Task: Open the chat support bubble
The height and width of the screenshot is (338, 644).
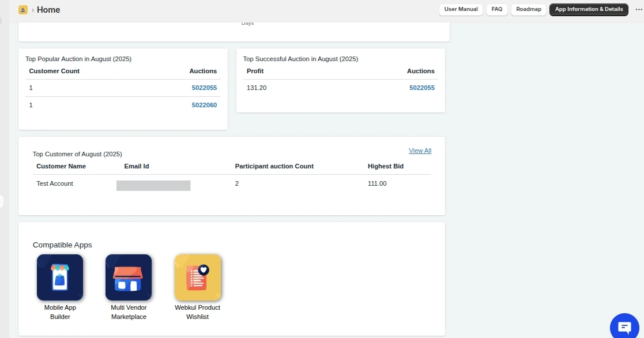Action: click(x=624, y=326)
